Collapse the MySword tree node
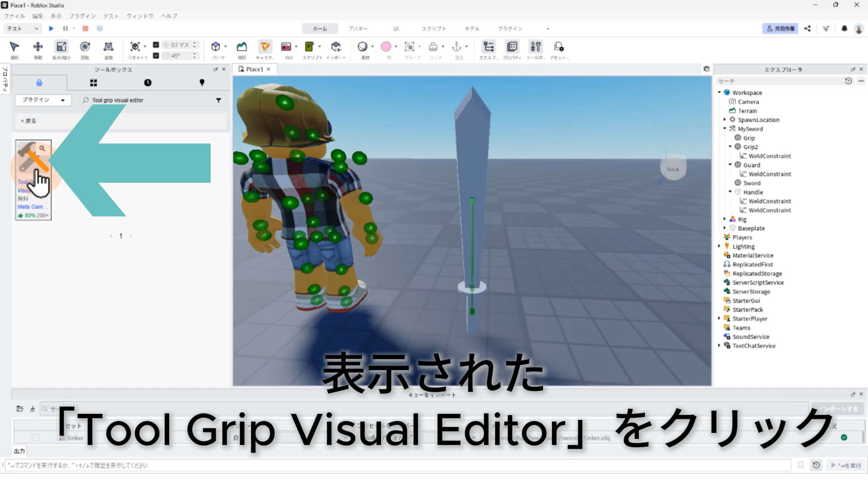The width and height of the screenshot is (868, 488). (x=725, y=129)
